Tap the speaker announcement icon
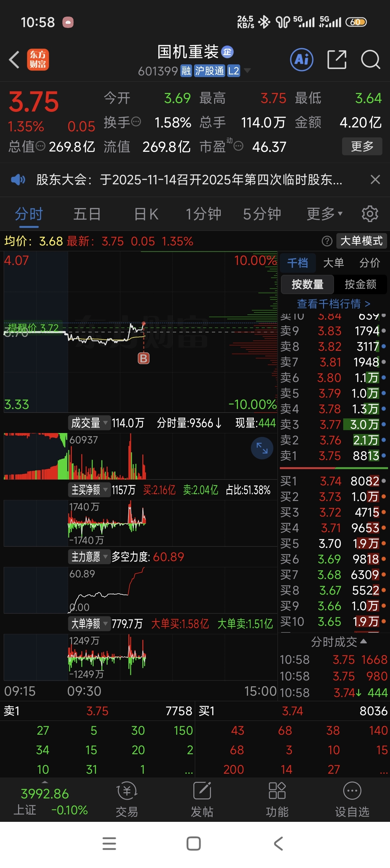 (x=18, y=179)
